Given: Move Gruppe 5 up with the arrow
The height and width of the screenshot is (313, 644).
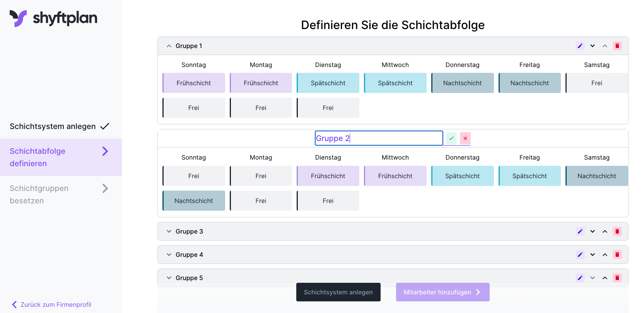Looking at the screenshot, I should pos(605,278).
